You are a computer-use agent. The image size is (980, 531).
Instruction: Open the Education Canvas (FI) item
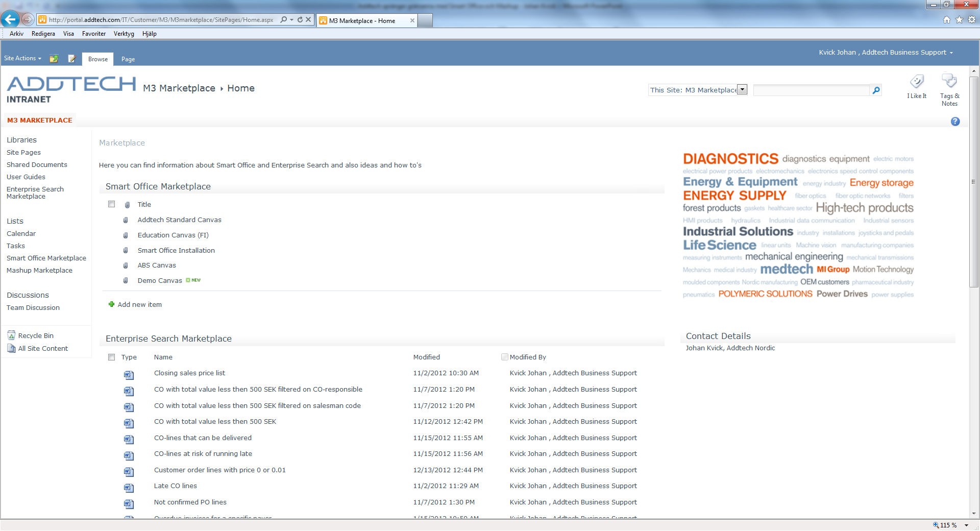[x=173, y=235]
